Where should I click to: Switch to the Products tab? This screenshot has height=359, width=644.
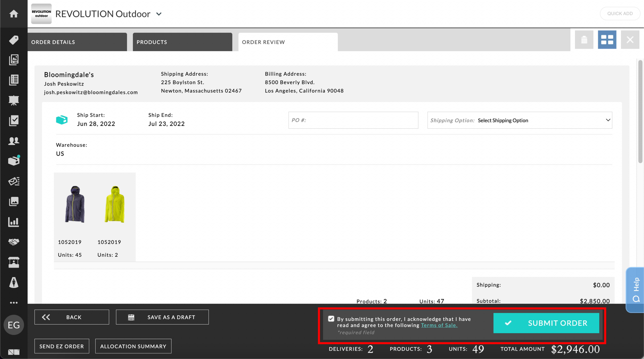pos(182,42)
